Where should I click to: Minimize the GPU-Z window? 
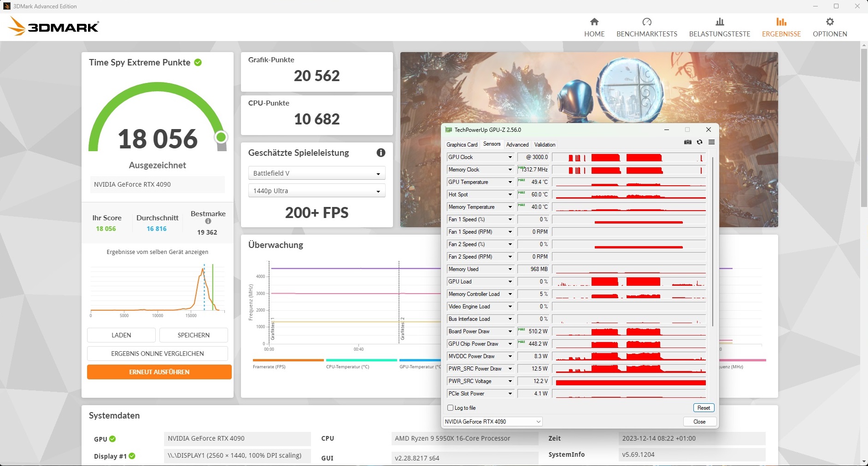[666, 130]
